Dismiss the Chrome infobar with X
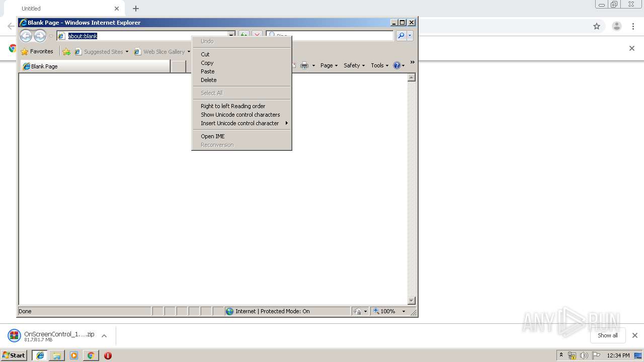Image resolution: width=644 pixels, height=362 pixels. click(632, 48)
